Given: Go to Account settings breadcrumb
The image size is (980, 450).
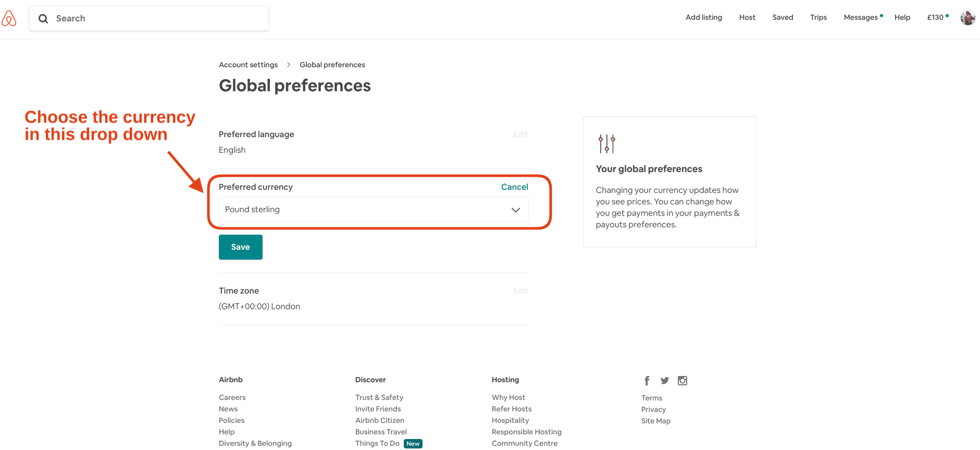Looking at the screenshot, I should pyautogui.click(x=248, y=65).
